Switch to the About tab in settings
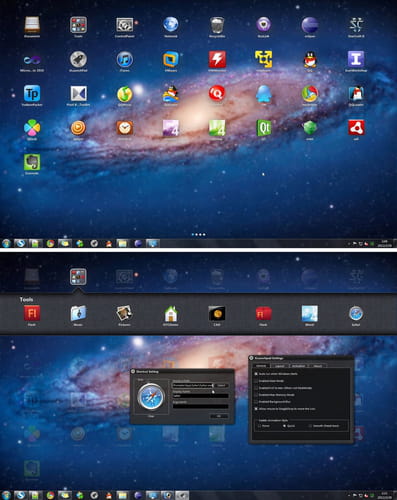The width and height of the screenshot is (397, 500). click(318, 366)
